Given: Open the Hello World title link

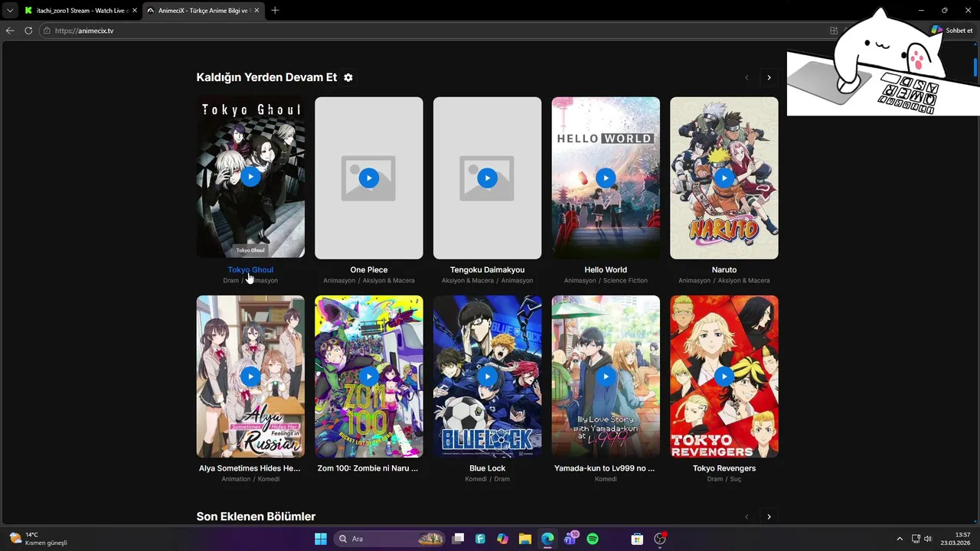Looking at the screenshot, I should (x=606, y=269).
